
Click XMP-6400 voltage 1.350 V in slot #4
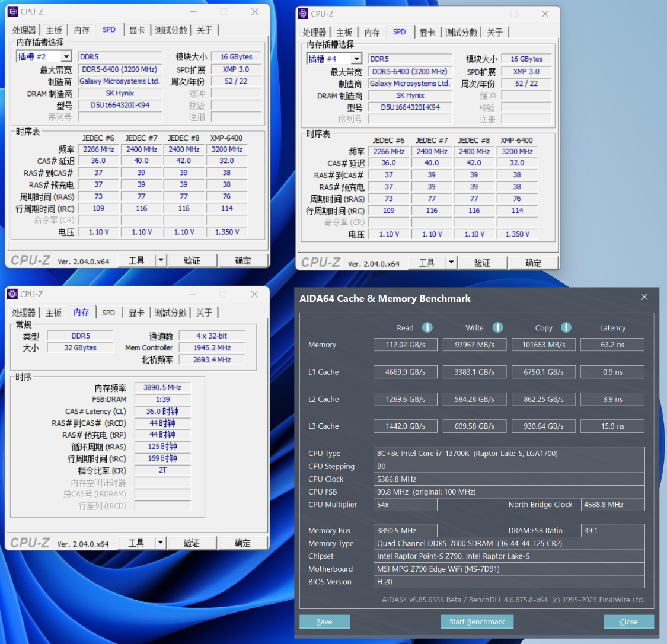(517, 234)
